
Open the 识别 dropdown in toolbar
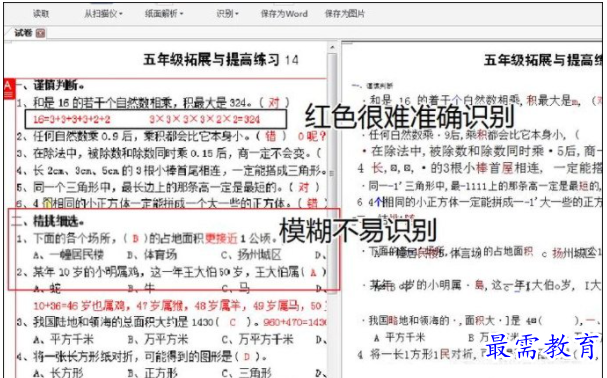coord(227,14)
